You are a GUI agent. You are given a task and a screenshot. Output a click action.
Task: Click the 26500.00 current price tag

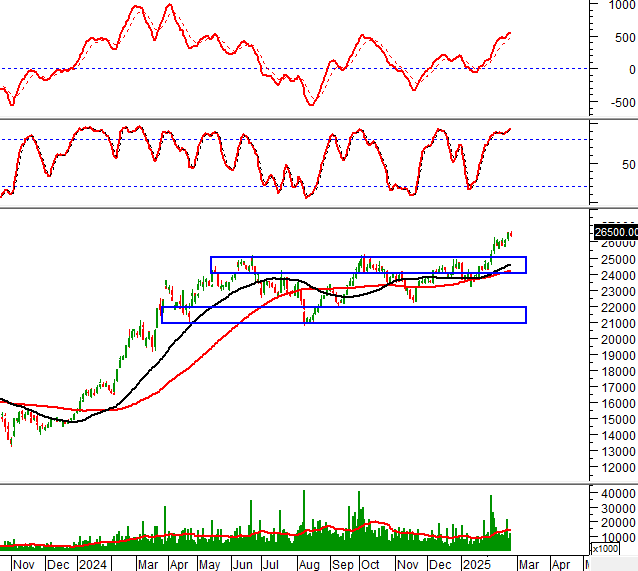616,232
